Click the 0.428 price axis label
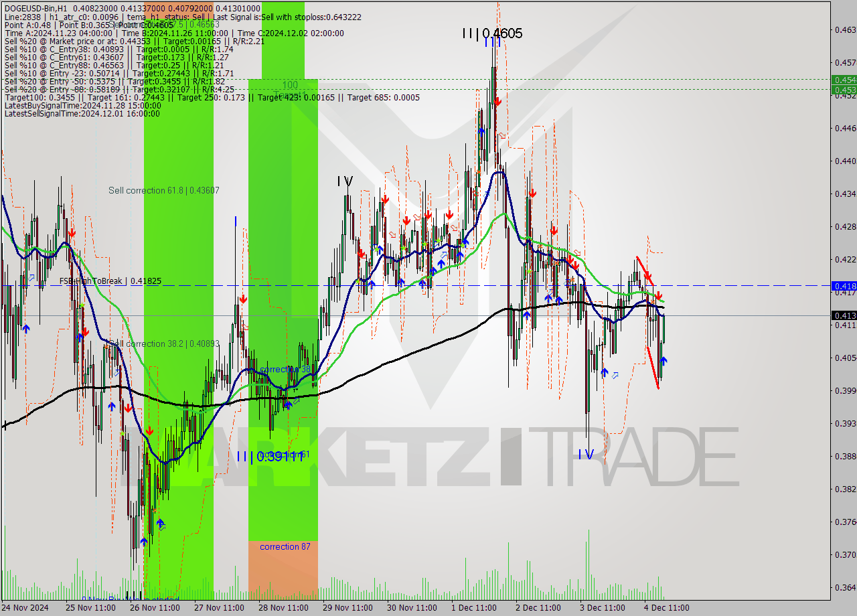 pyautogui.click(x=845, y=226)
